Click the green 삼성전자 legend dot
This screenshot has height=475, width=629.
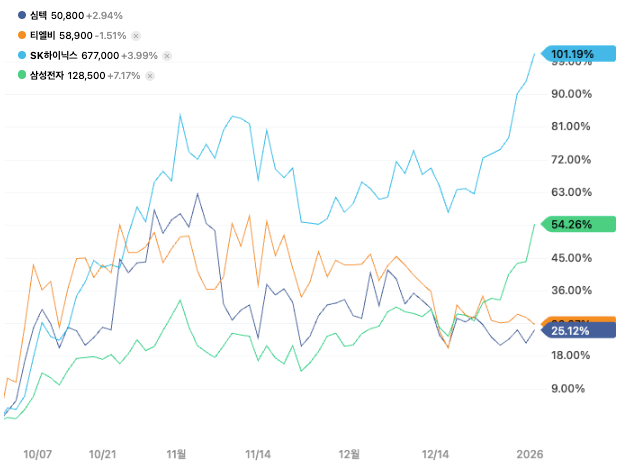(x=23, y=74)
